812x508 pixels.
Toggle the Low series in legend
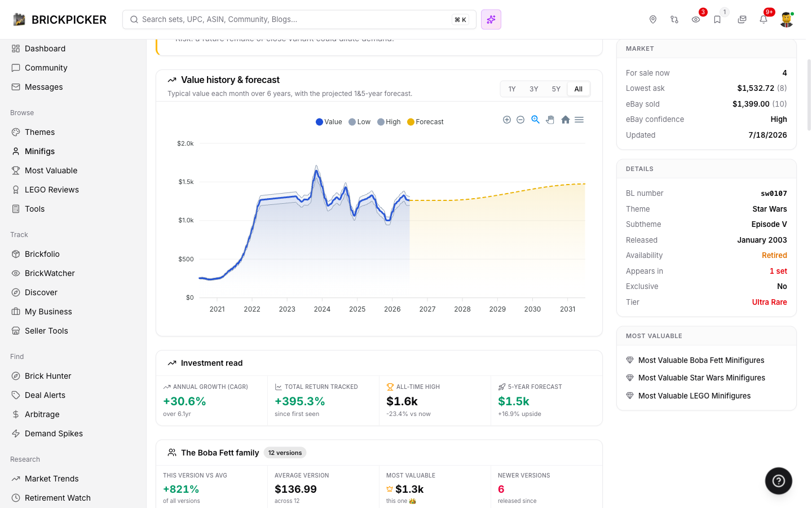tap(360, 122)
